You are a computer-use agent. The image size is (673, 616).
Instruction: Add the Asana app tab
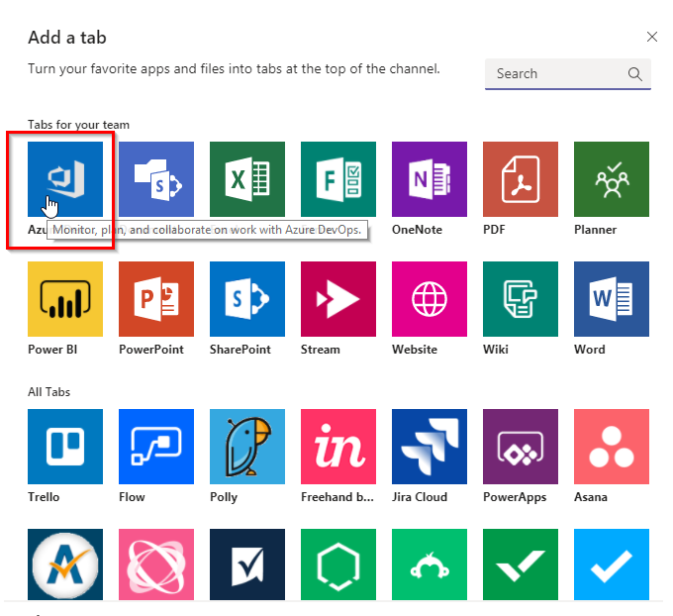click(612, 447)
